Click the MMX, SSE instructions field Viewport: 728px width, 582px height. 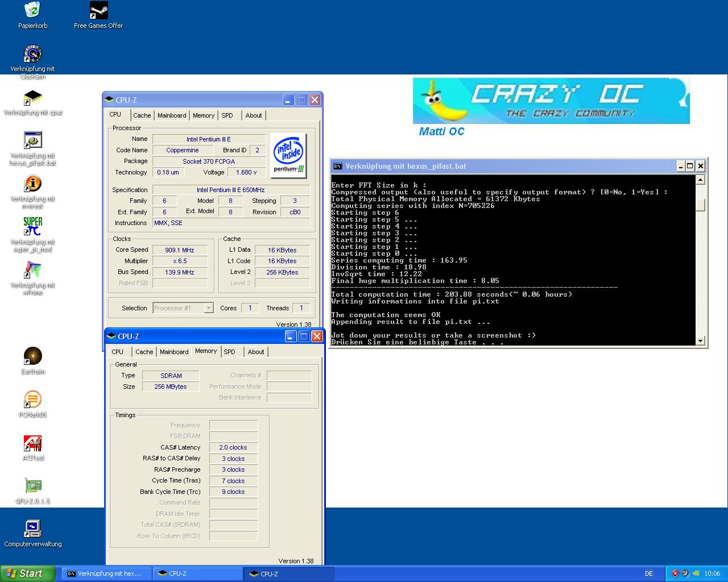click(231, 223)
